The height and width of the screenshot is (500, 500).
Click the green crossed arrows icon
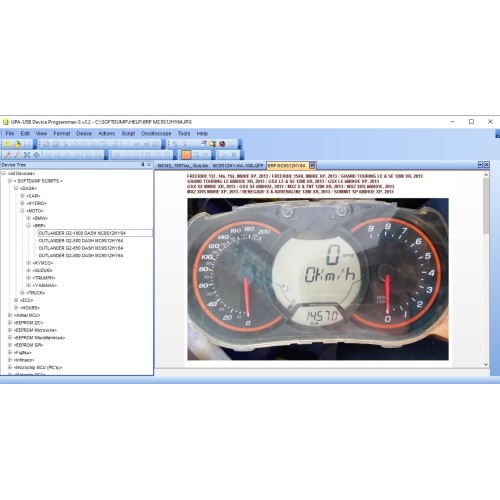click(27, 155)
